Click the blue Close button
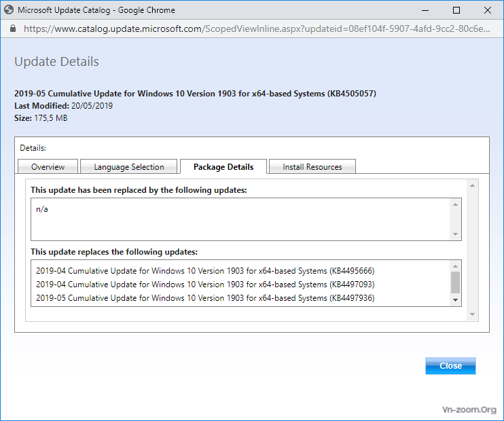Image resolution: width=504 pixels, height=421 pixels. (x=450, y=366)
